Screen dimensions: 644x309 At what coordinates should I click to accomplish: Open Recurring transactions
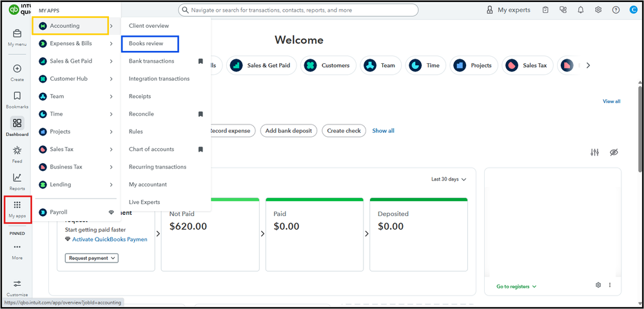[157, 167]
